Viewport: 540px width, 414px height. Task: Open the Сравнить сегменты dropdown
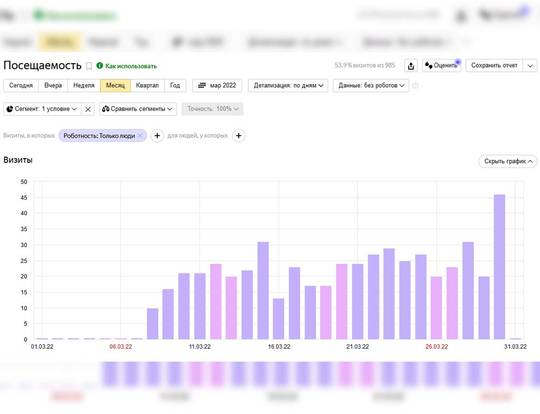pos(138,109)
